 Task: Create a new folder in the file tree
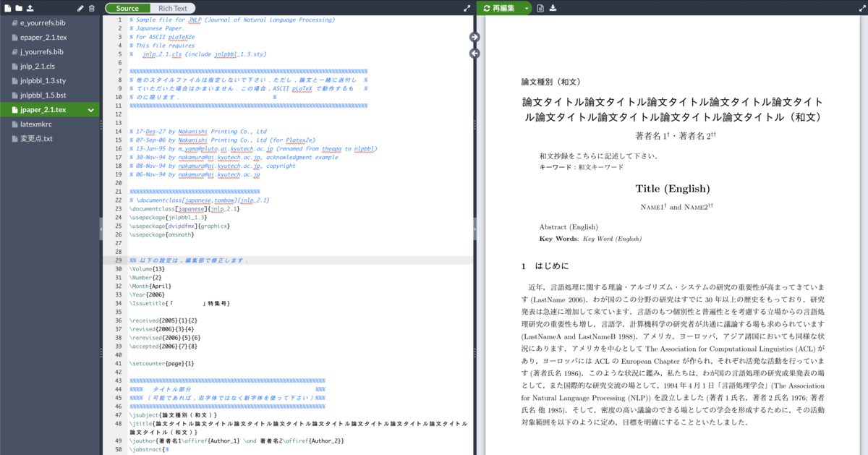pyautogui.click(x=19, y=8)
